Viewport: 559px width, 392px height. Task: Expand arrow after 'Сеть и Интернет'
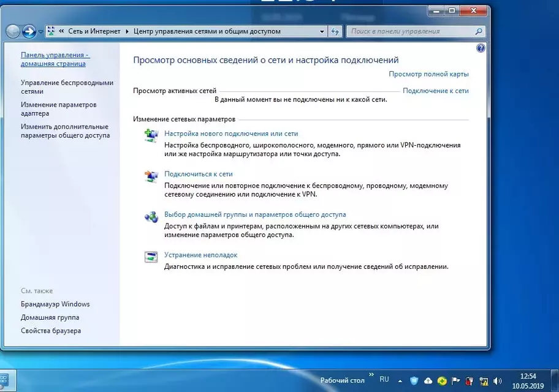click(127, 31)
